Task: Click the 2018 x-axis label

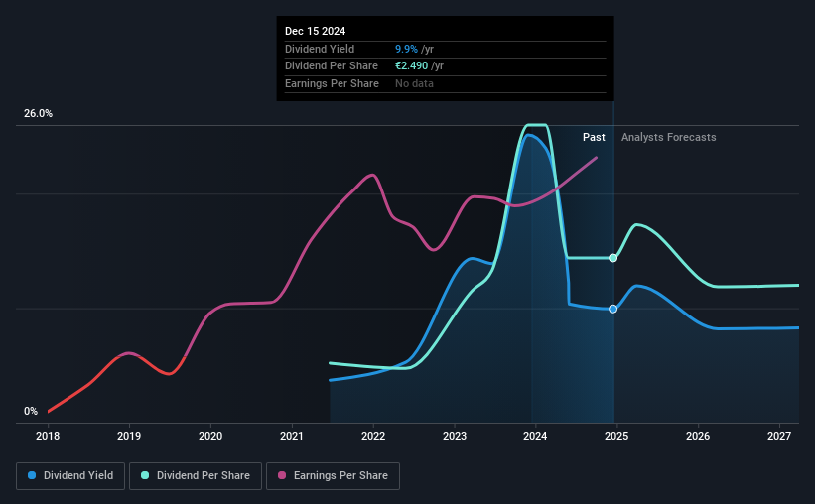Action: pos(48,436)
